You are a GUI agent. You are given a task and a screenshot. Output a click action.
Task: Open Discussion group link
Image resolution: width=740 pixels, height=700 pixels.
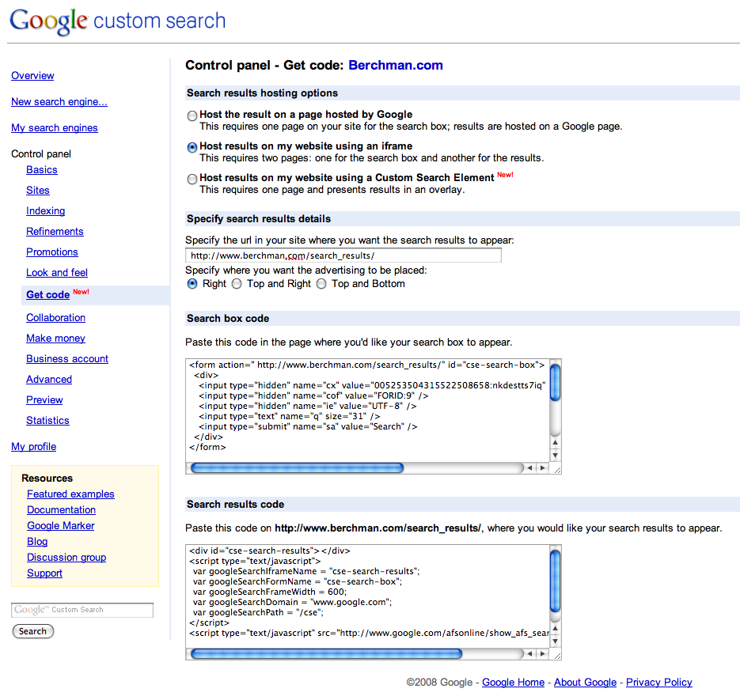(x=66, y=557)
